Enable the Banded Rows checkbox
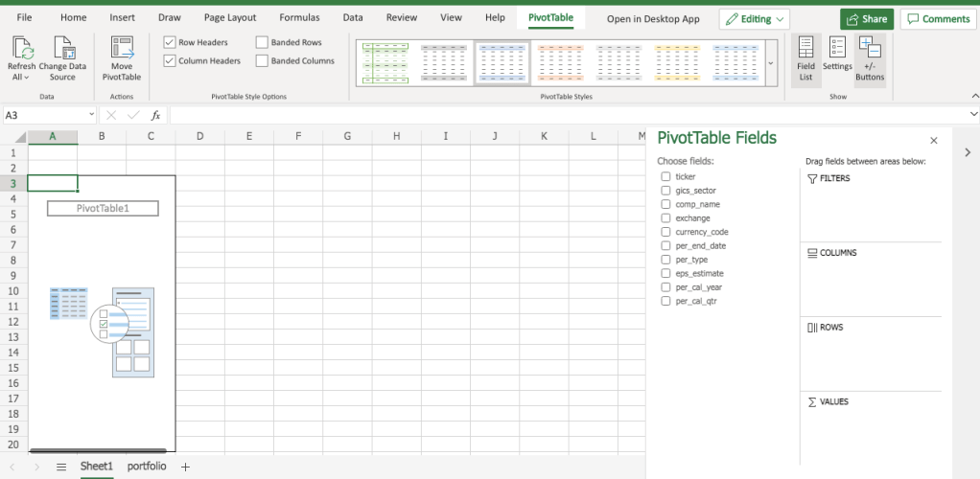 [263, 42]
